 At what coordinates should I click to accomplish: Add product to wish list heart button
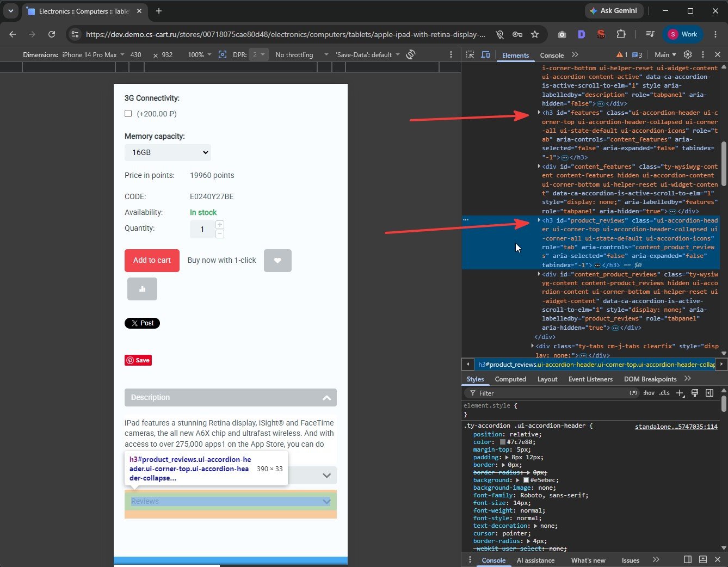point(277,261)
